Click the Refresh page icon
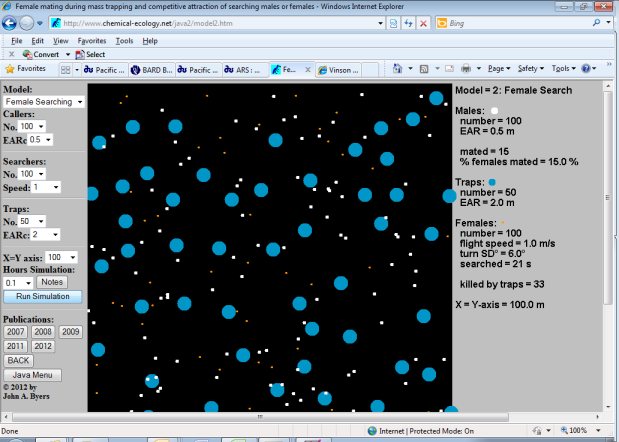The width and height of the screenshot is (619, 442). pyautogui.click(x=408, y=23)
